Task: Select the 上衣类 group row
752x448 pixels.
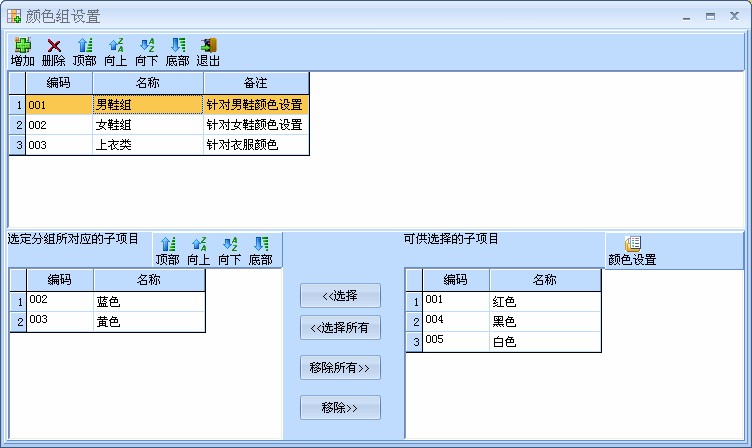Action: (147, 145)
